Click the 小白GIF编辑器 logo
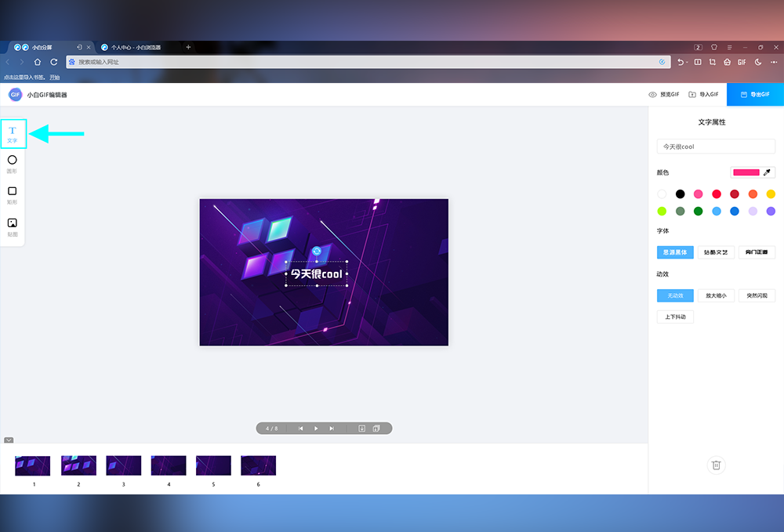Image resolution: width=784 pixels, height=532 pixels. 16,94
